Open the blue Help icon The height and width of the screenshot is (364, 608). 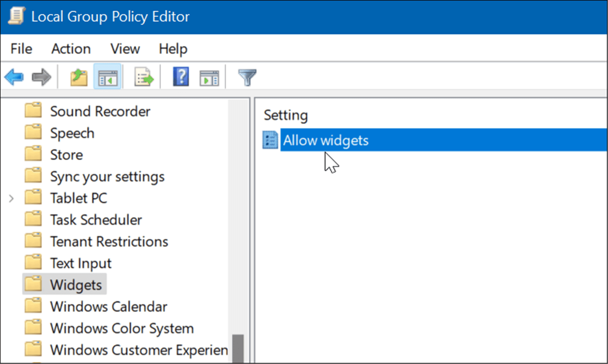point(181,76)
